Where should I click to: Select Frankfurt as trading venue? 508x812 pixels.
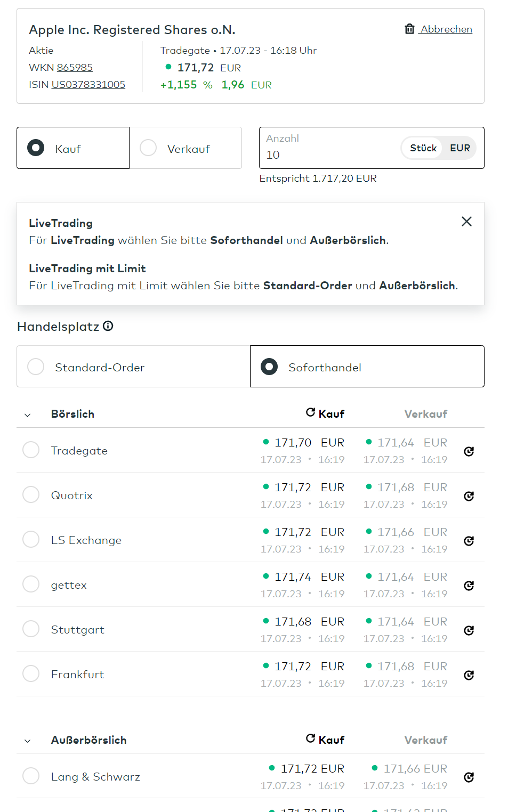tap(31, 673)
